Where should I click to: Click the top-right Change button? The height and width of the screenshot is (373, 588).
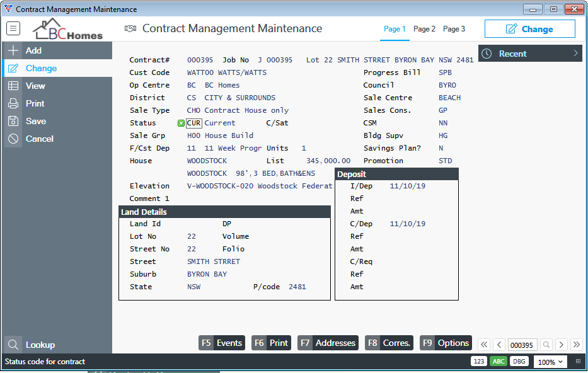tap(530, 29)
